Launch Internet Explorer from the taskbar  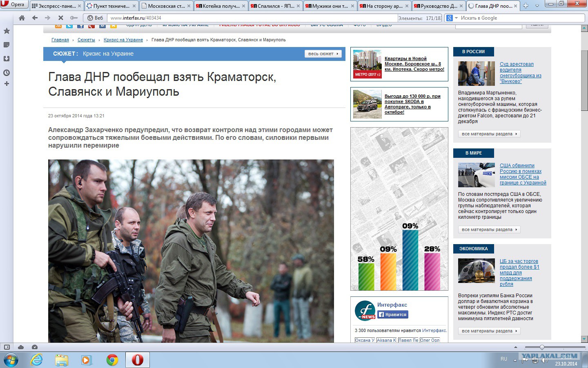point(37,360)
